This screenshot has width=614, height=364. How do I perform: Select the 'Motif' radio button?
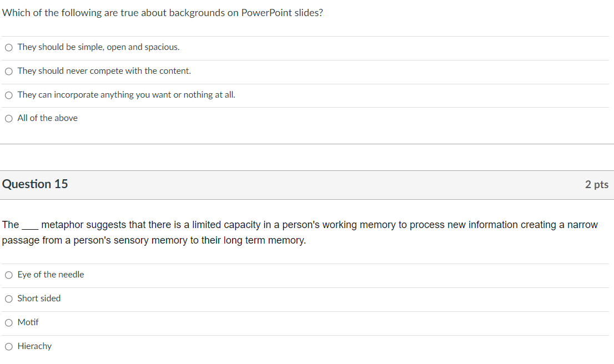point(8,322)
